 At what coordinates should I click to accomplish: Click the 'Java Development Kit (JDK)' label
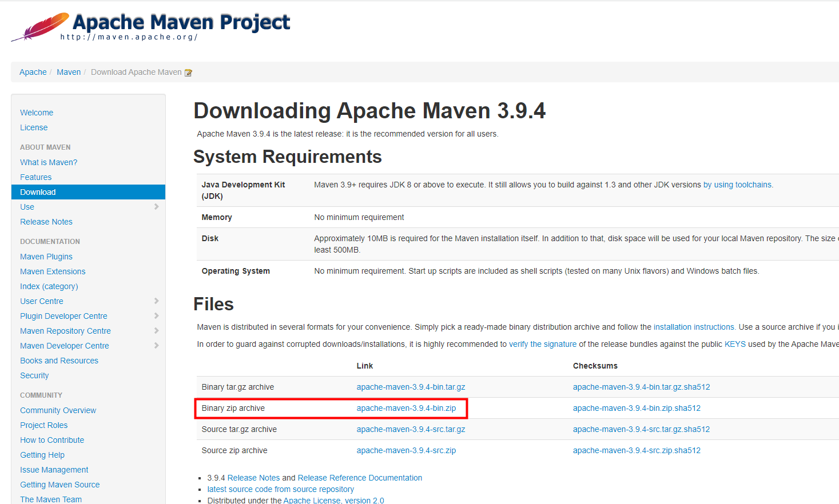[243, 190]
